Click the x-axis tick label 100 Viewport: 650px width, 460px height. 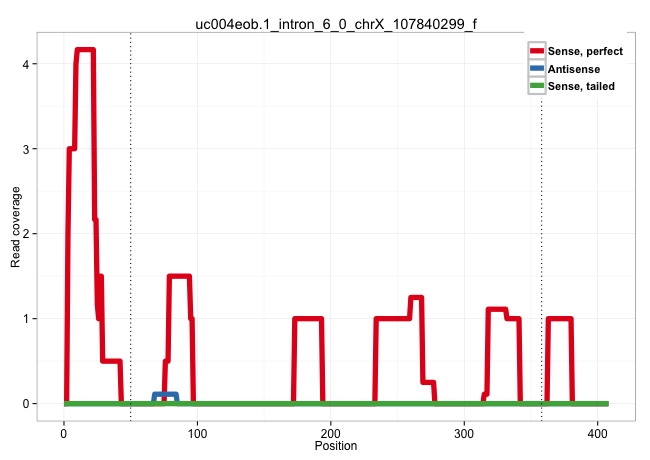tap(197, 431)
